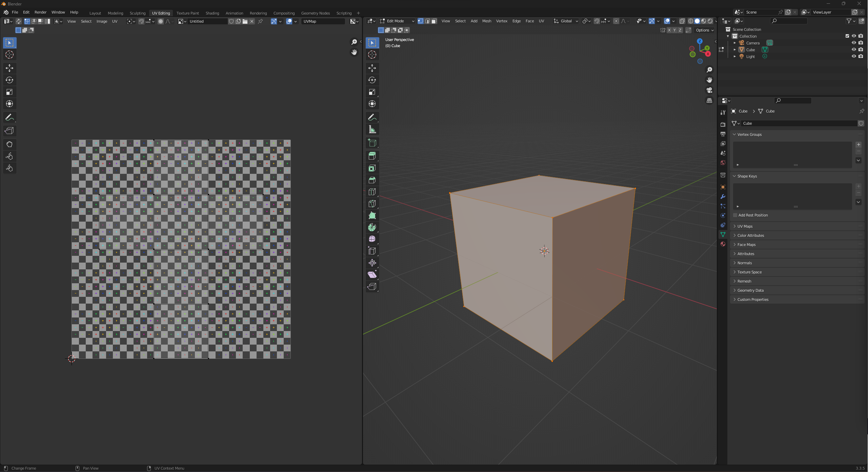Open the Material properties tab
Image resolution: width=868 pixels, height=472 pixels.
[x=723, y=244]
